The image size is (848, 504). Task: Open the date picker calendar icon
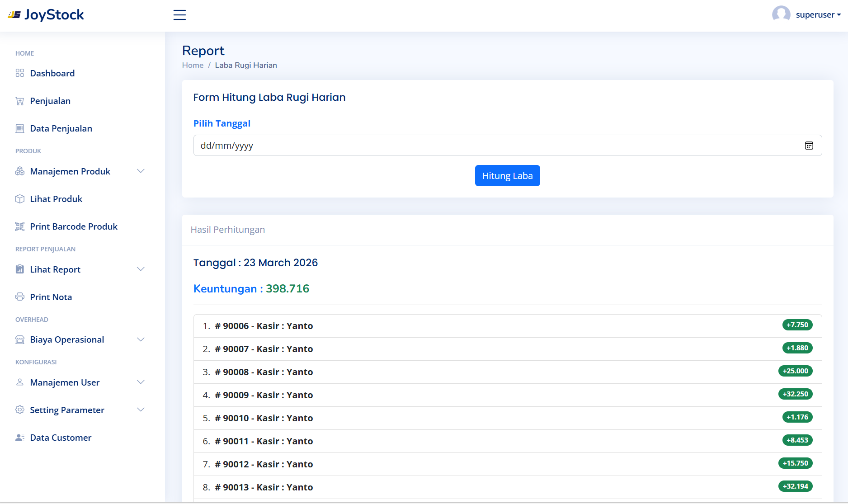click(809, 146)
